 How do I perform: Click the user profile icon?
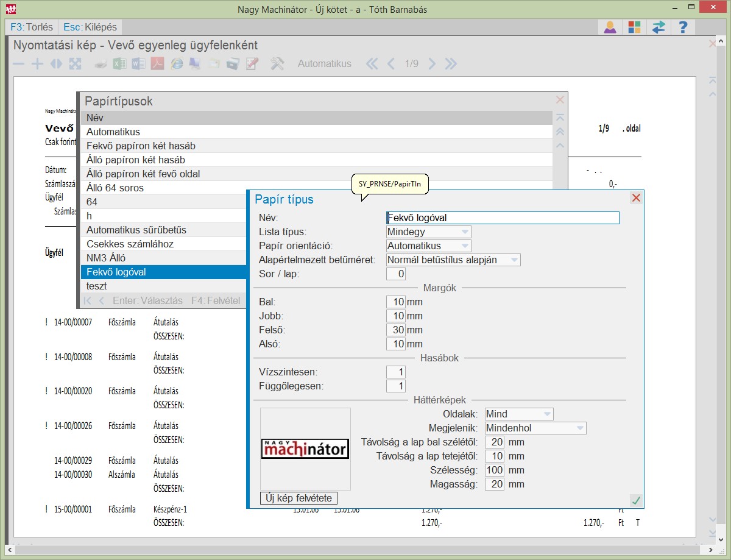(x=610, y=27)
